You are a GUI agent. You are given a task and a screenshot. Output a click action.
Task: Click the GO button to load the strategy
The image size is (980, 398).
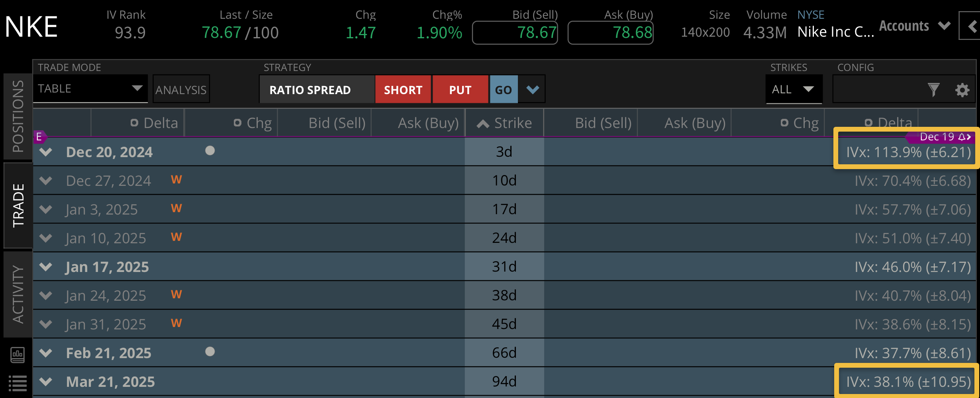pyautogui.click(x=503, y=89)
